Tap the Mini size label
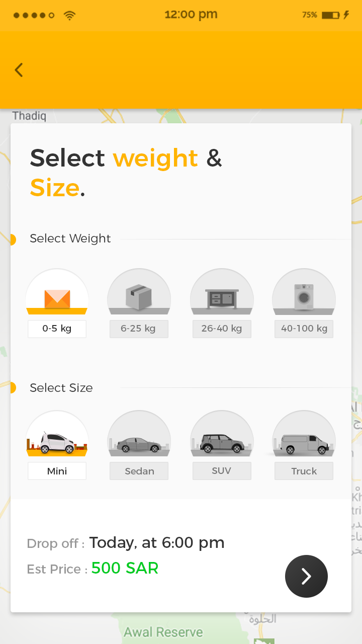The height and width of the screenshot is (644, 362). pos(57,471)
